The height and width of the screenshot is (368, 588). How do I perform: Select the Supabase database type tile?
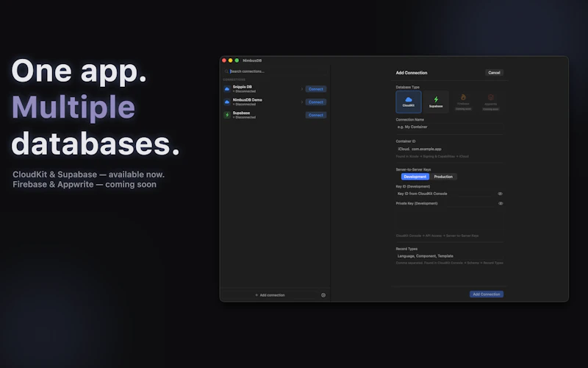point(436,102)
